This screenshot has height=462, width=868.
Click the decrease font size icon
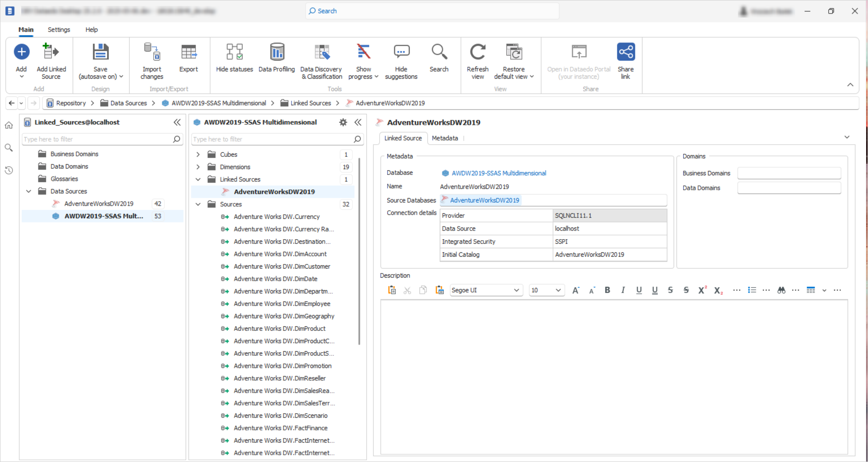(591, 290)
